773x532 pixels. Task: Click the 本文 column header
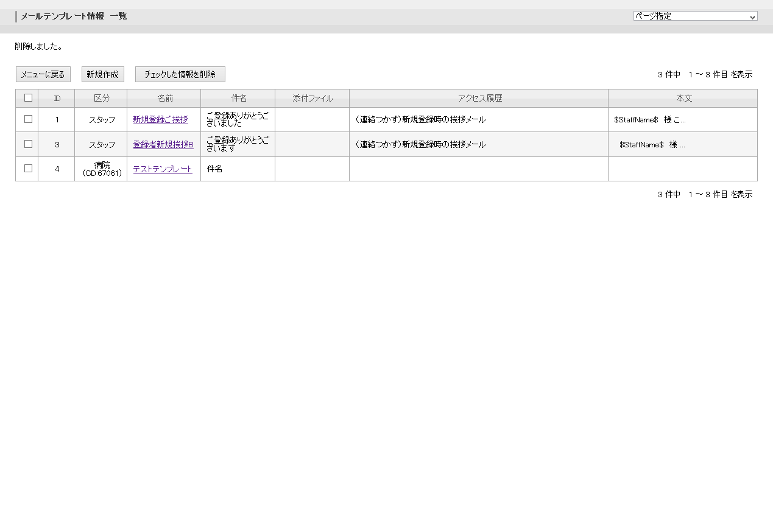tap(683, 99)
